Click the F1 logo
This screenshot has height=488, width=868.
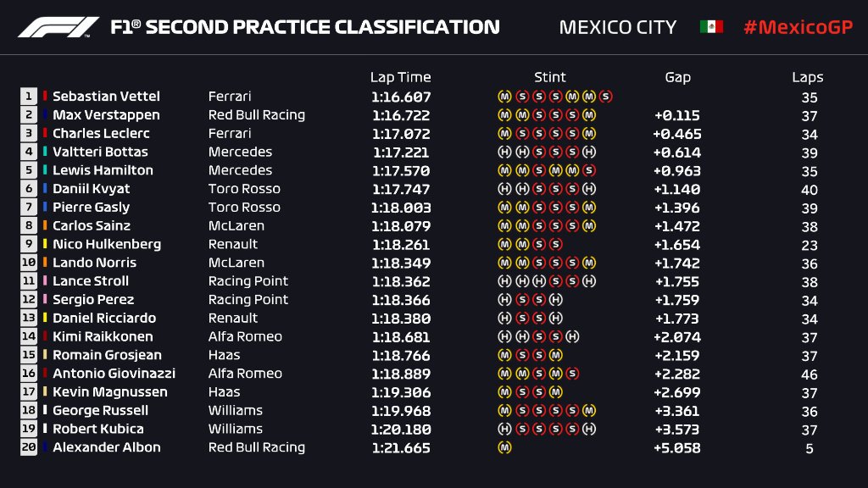pos(59,27)
